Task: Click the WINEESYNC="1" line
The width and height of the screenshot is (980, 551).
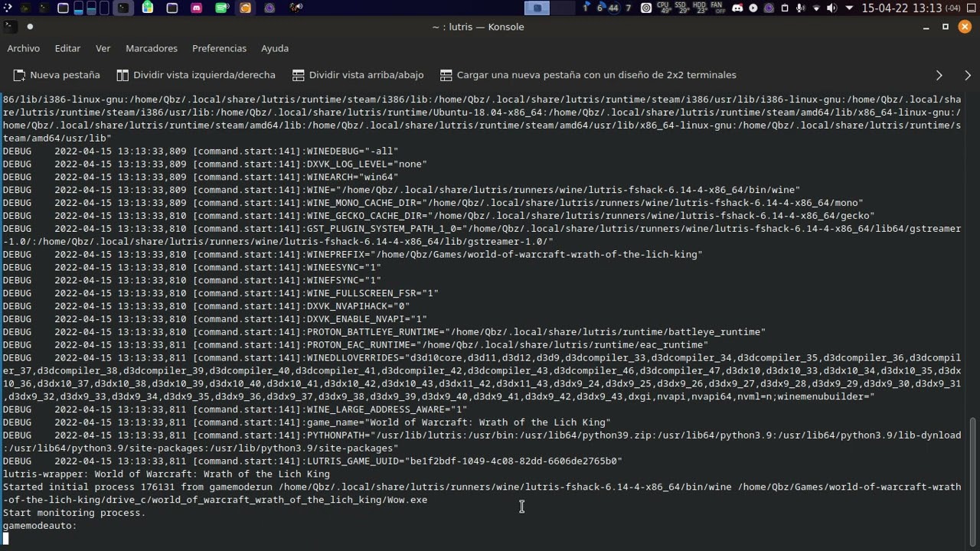Action: click(x=191, y=268)
